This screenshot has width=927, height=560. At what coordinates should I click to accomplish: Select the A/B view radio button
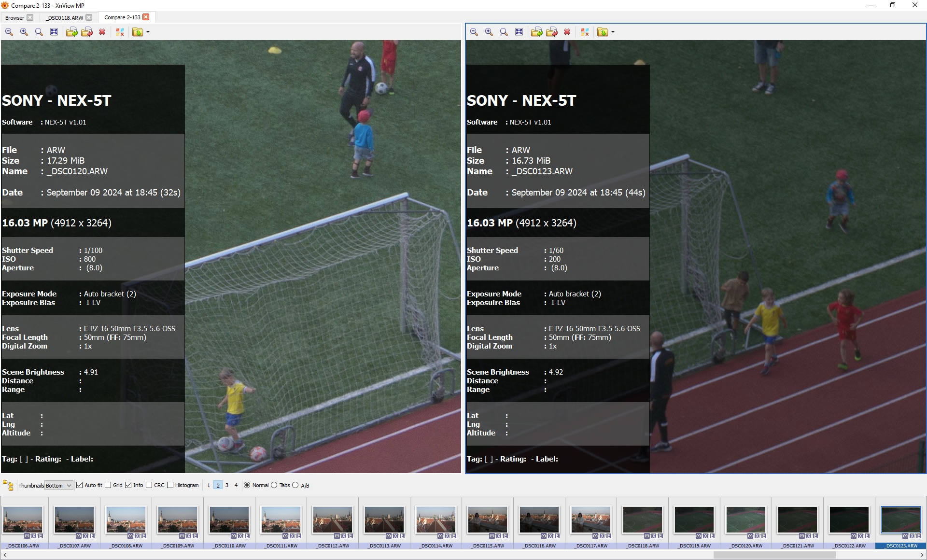295,485
